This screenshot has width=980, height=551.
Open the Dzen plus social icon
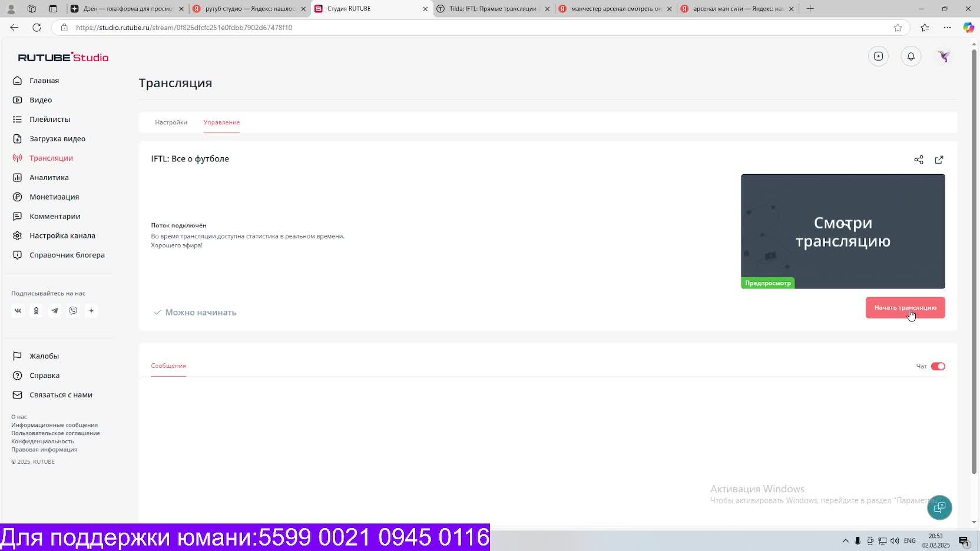tap(91, 311)
